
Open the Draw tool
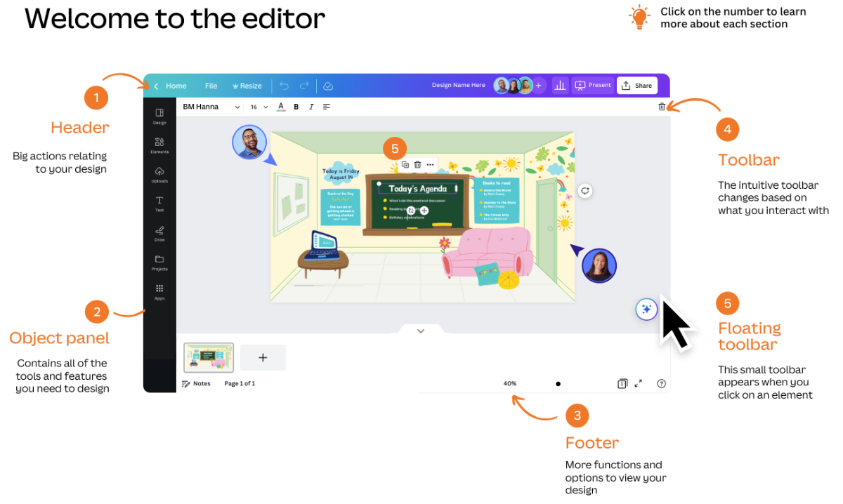pyautogui.click(x=159, y=233)
